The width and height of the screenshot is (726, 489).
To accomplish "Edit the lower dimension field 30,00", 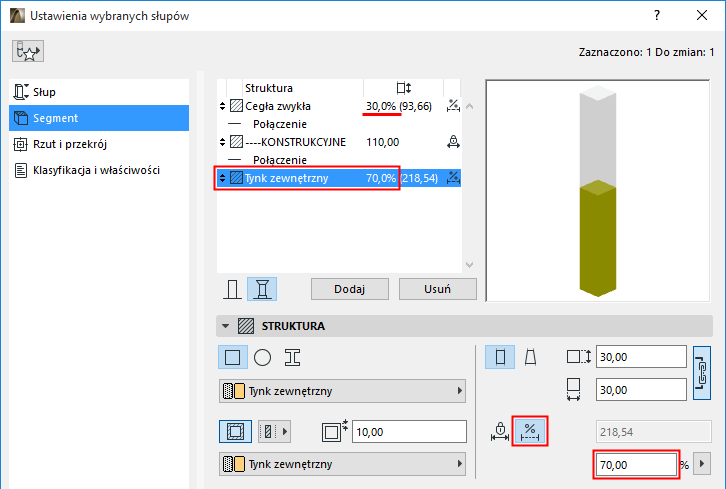I will [641, 389].
